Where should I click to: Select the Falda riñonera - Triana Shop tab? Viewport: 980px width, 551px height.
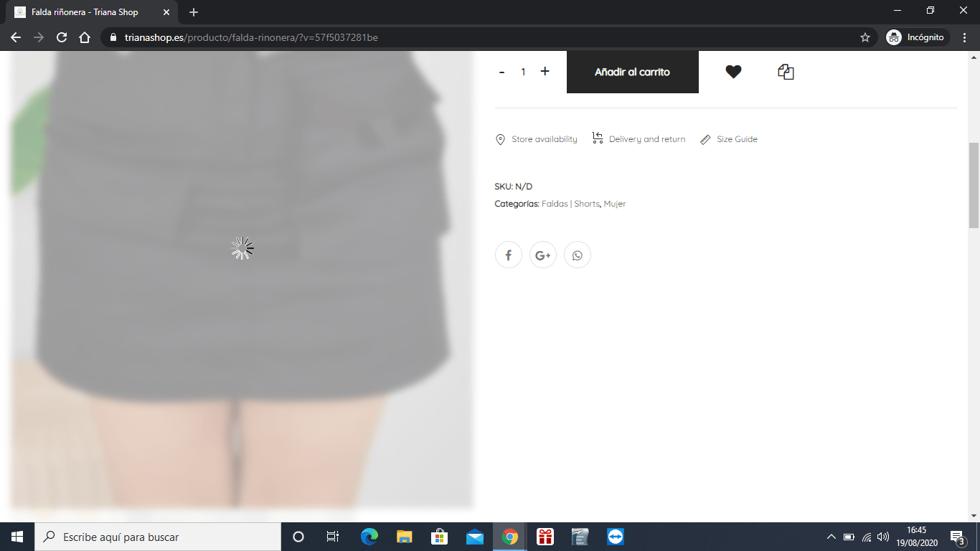click(93, 12)
